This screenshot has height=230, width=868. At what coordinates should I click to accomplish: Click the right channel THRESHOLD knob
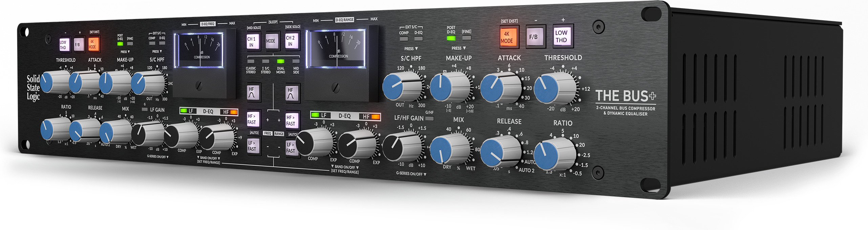click(x=555, y=88)
